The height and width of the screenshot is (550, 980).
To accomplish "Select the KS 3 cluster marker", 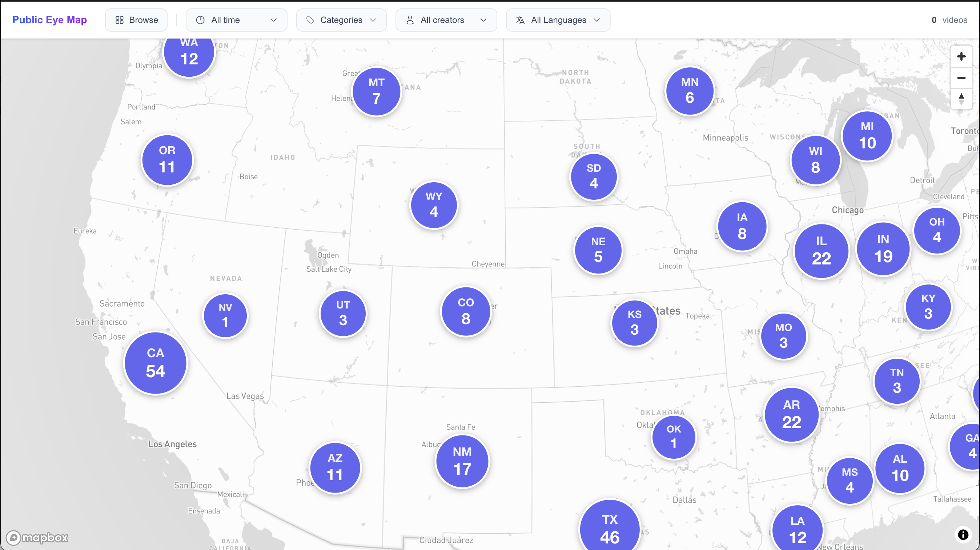I will (634, 323).
